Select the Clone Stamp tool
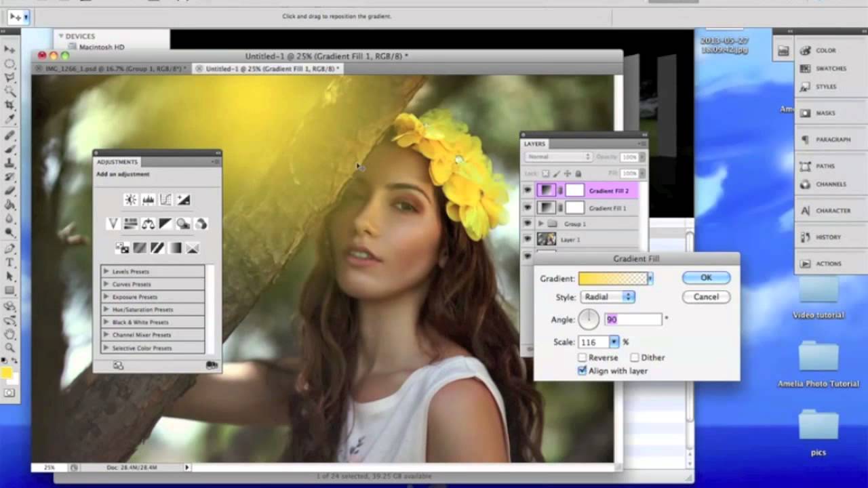This screenshot has height=488, width=868. pyautogui.click(x=9, y=163)
